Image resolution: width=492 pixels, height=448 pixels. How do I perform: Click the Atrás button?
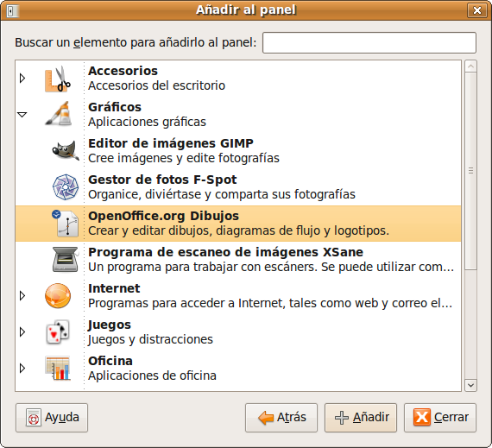281,418
